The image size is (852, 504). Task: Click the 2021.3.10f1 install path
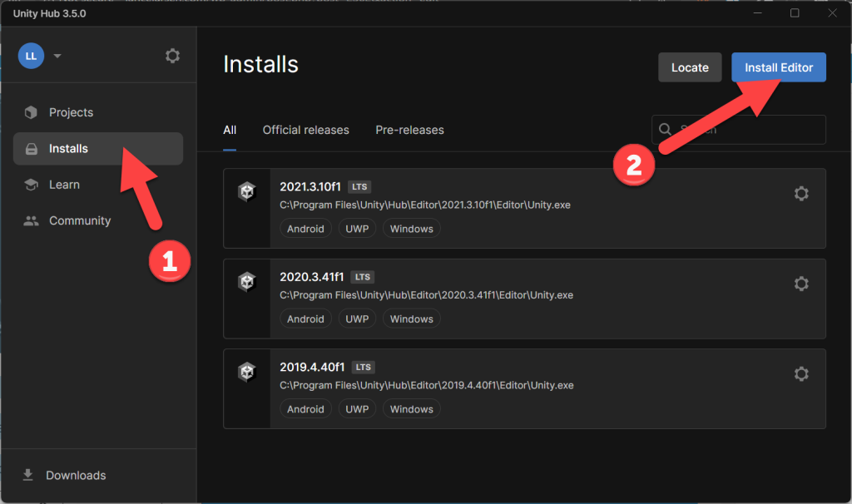pos(425,205)
